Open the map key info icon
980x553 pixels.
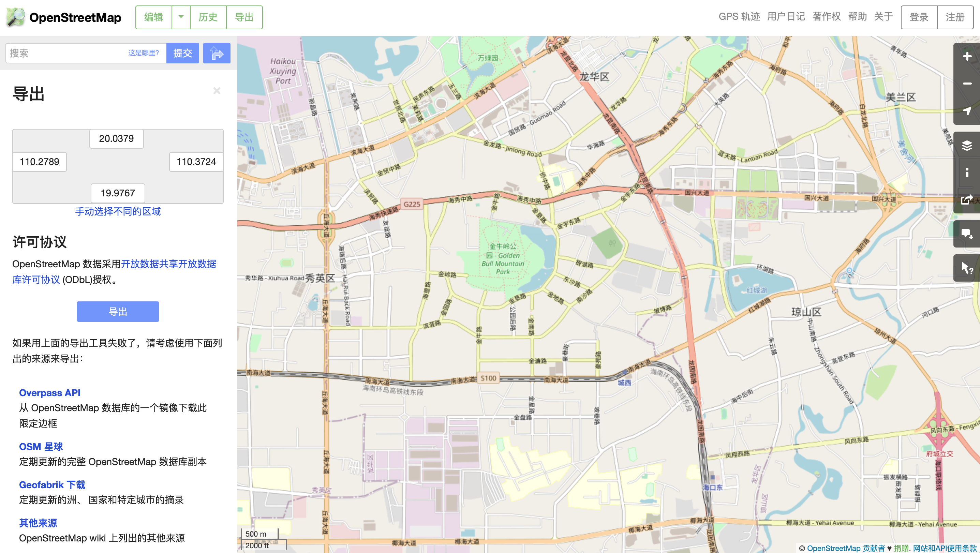(967, 172)
